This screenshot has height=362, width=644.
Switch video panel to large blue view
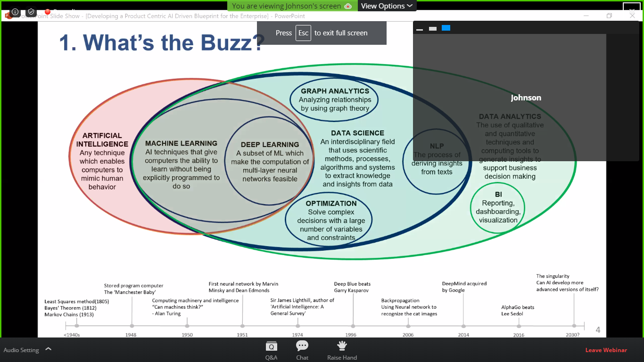[446, 28]
